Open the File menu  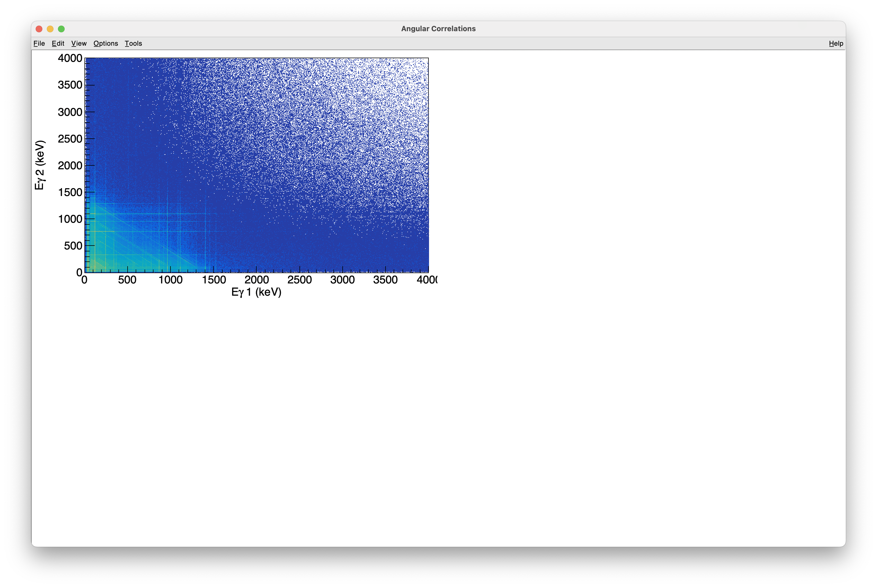39,43
